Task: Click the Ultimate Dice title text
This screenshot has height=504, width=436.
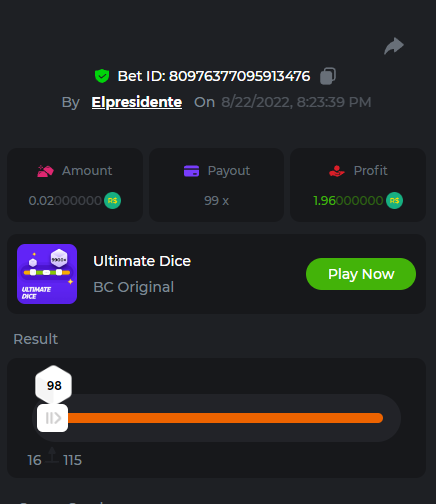Action: (142, 261)
